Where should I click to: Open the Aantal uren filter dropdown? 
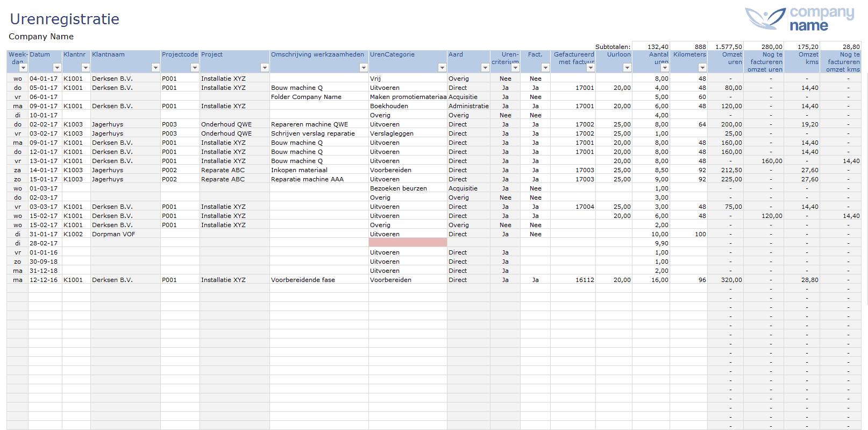[x=665, y=68]
